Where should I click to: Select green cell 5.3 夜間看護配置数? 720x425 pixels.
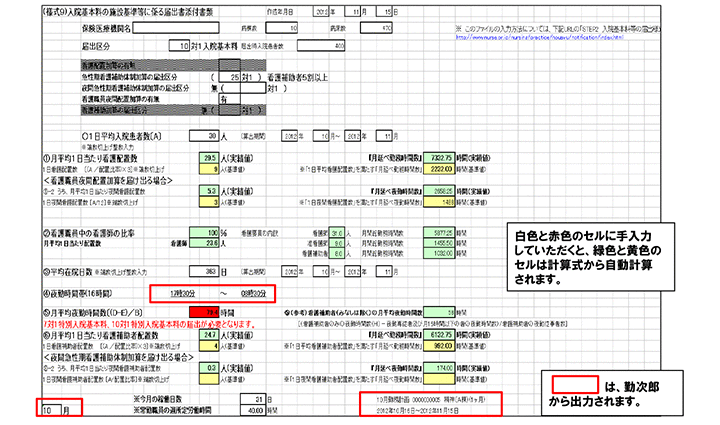click(x=209, y=191)
